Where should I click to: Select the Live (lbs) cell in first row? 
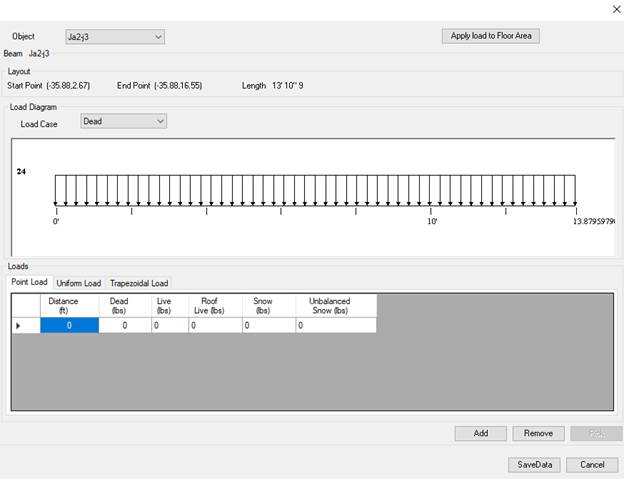(x=170, y=325)
